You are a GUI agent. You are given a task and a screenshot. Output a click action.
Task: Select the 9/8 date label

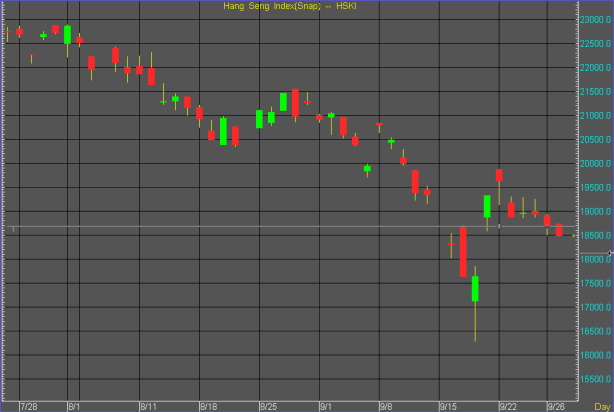(386, 407)
